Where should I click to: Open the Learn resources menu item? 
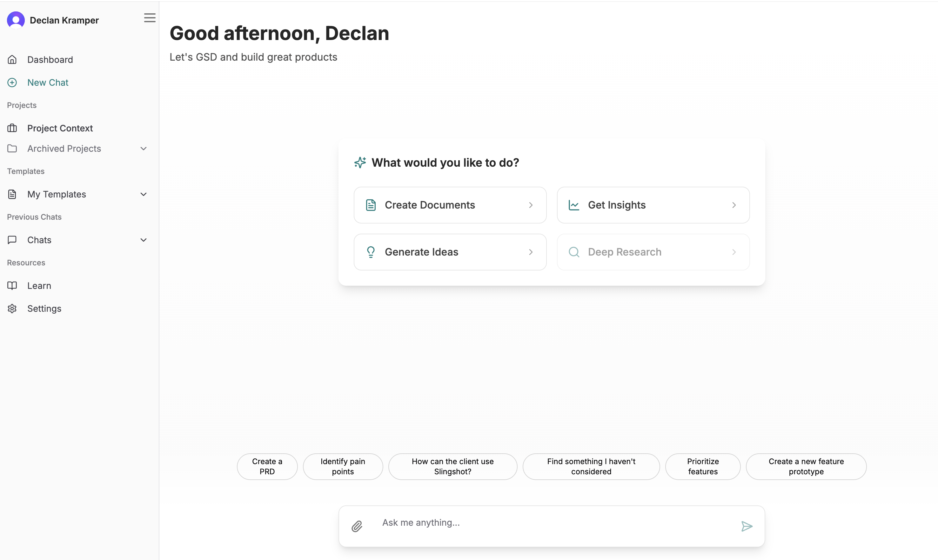(x=39, y=286)
